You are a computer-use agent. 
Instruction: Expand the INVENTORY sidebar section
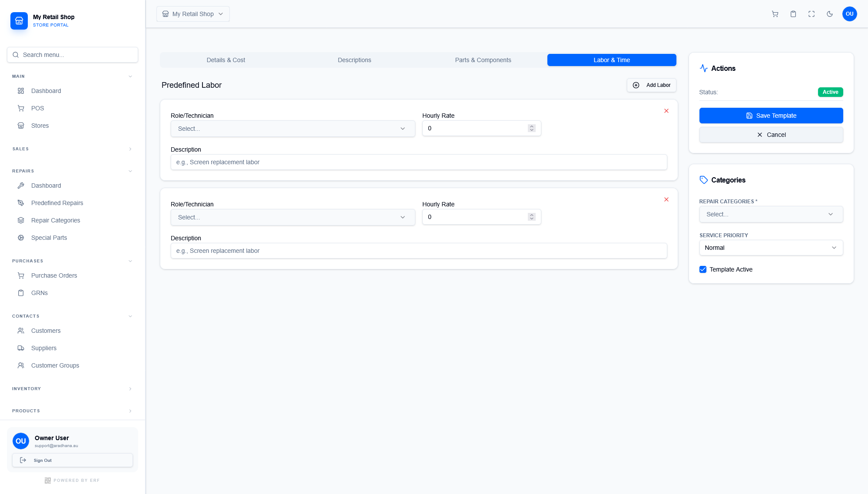73,389
